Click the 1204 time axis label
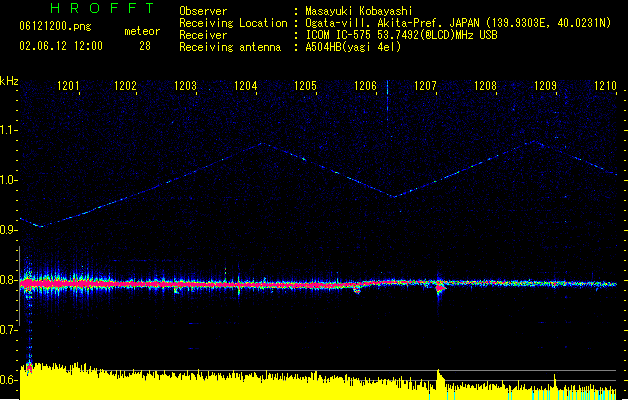This screenshot has width=629, height=400. (246, 86)
